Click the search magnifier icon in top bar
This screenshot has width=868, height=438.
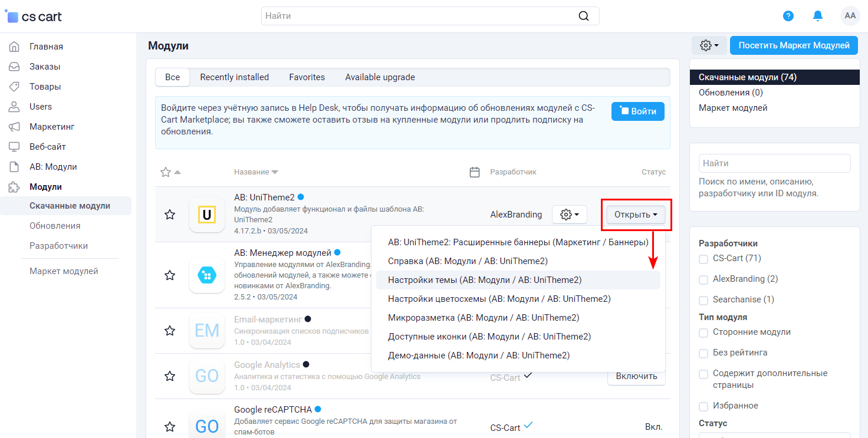(x=583, y=16)
